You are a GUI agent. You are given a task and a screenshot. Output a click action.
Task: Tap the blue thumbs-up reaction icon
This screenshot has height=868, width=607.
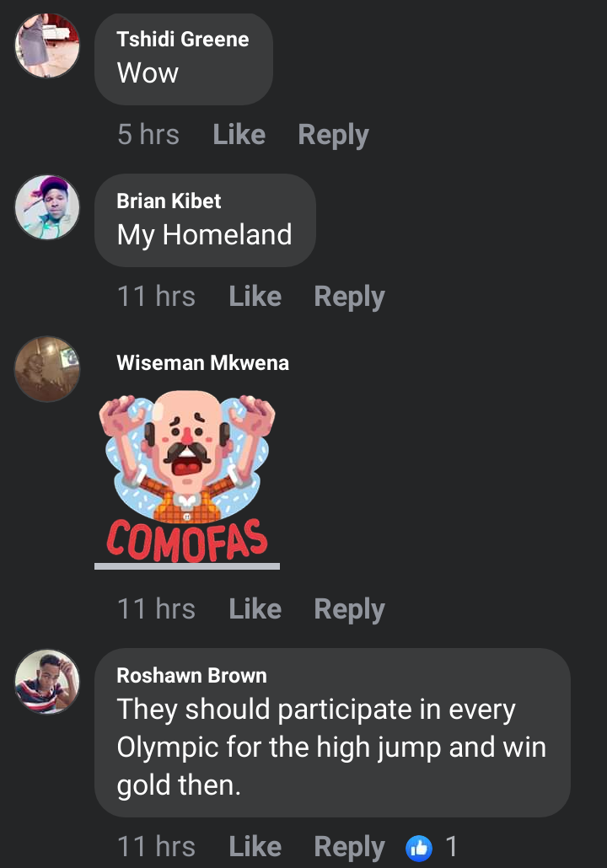[419, 848]
